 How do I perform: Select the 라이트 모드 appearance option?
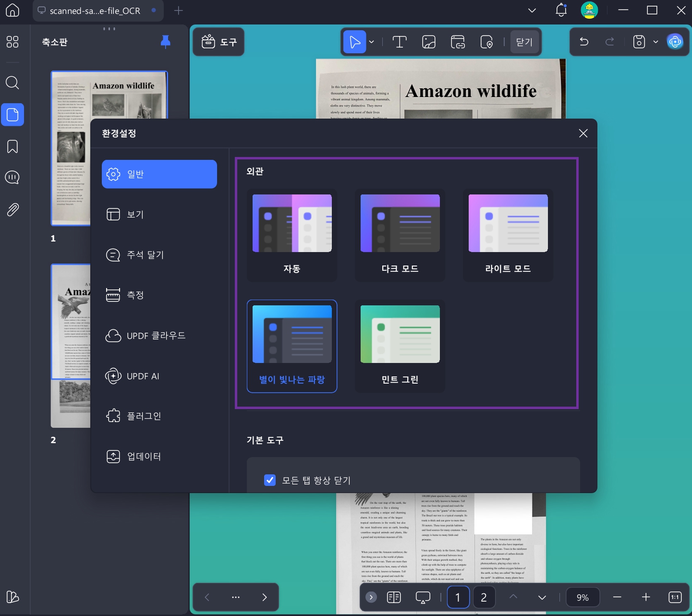pyautogui.click(x=508, y=236)
